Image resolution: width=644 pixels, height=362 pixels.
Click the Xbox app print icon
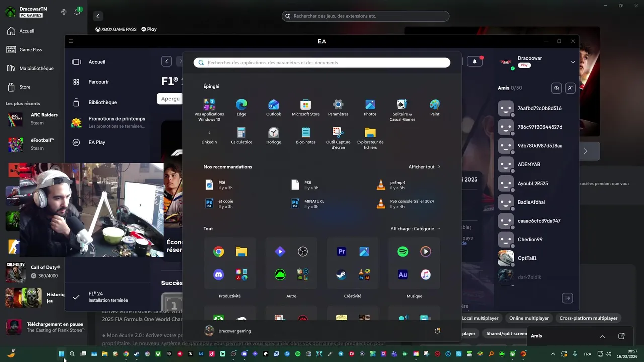pyautogui.click(x=64, y=12)
